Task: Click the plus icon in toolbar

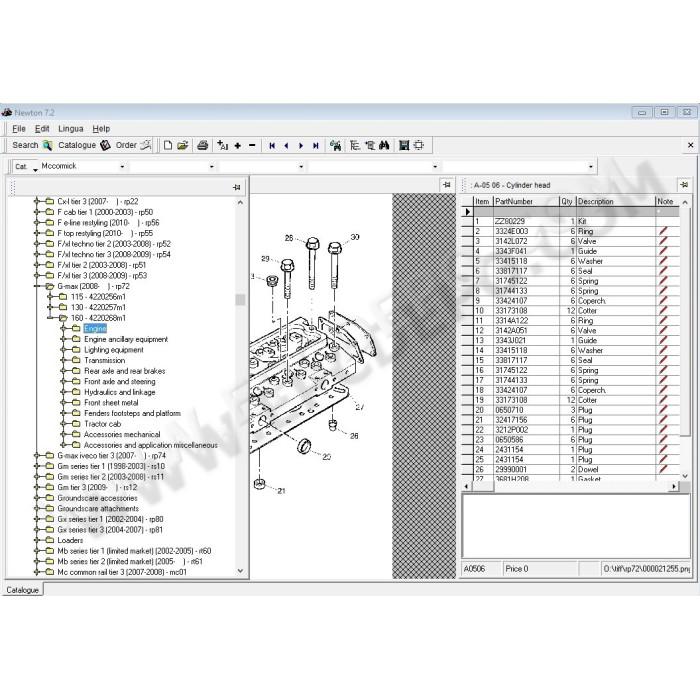Action: (x=238, y=146)
